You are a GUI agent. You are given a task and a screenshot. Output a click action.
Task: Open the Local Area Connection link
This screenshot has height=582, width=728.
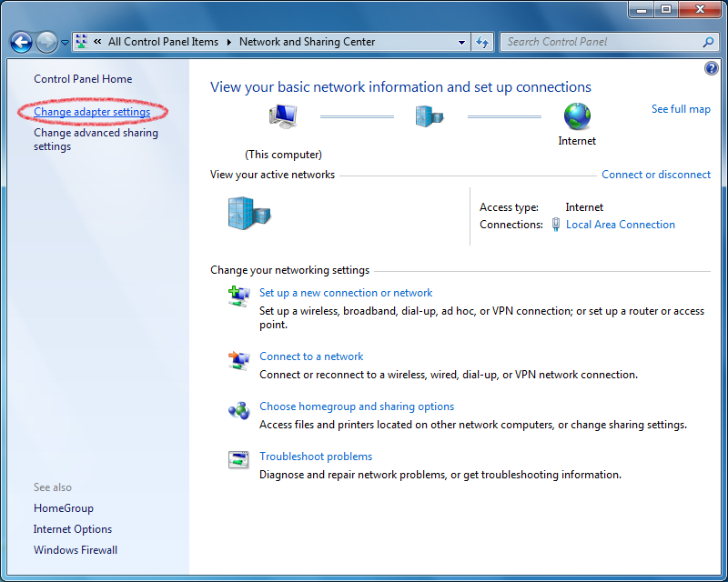click(x=620, y=225)
